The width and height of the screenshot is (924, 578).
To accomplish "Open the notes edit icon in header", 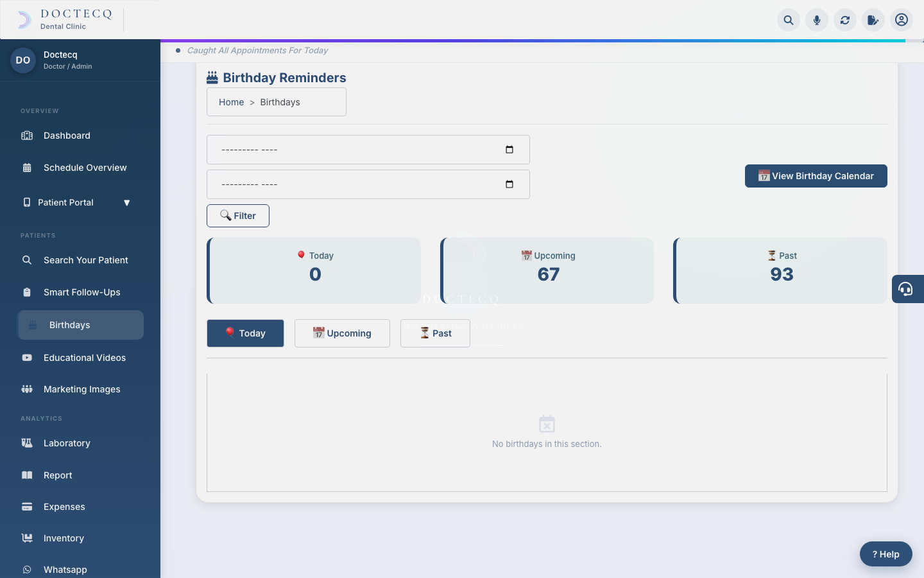I will (873, 20).
